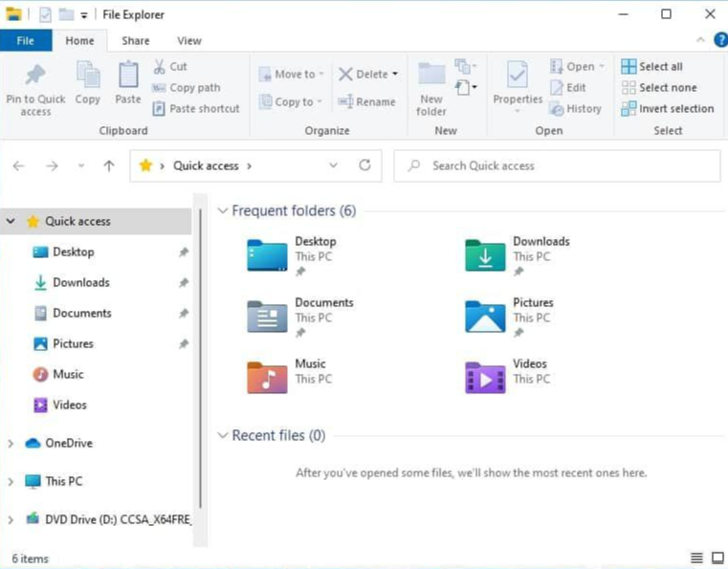This screenshot has height=569, width=728.
Task: Collapse the ribbon with the chevron arrow
Action: [700, 40]
